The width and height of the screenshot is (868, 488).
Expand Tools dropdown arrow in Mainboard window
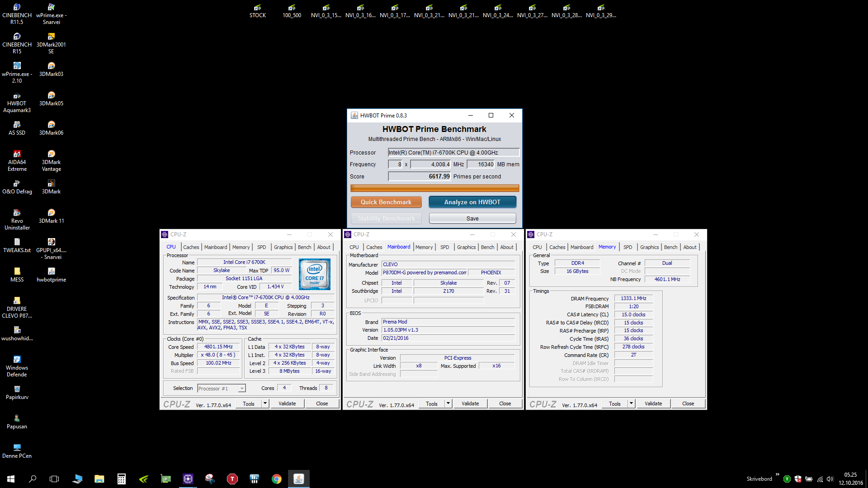[x=448, y=404]
